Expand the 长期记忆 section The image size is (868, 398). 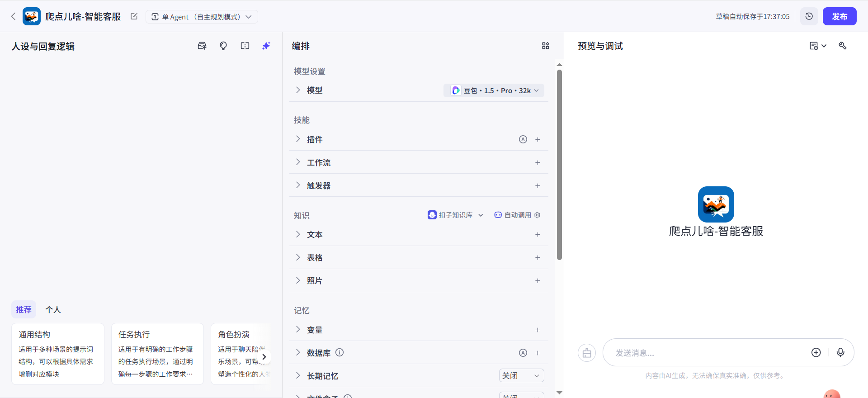pos(298,375)
